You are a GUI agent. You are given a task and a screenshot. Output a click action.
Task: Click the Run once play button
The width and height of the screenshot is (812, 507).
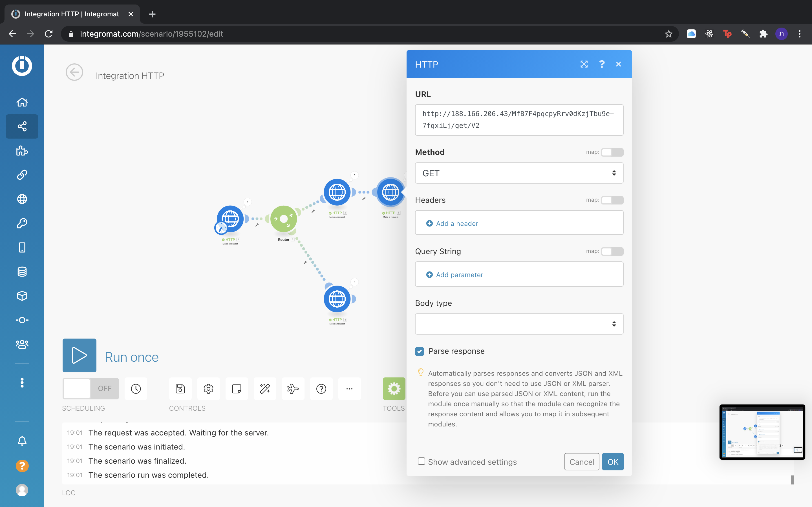pyautogui.click(x=80, y=355)
